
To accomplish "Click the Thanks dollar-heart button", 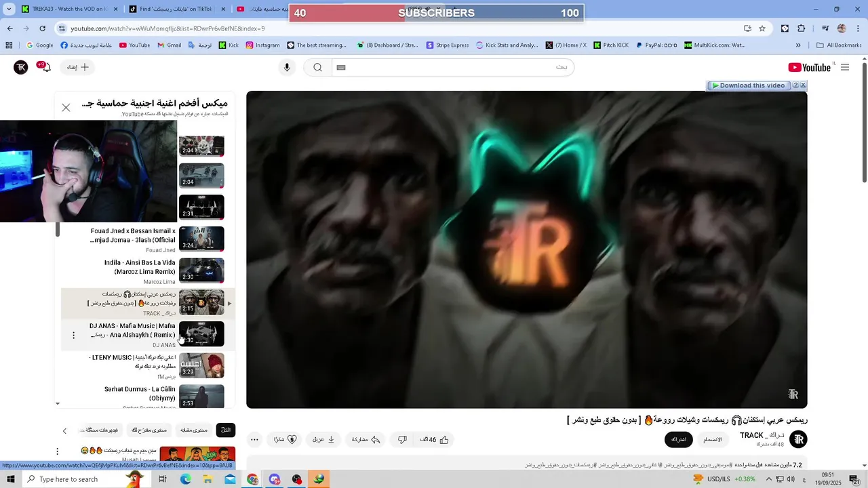I will coord(285,440).
